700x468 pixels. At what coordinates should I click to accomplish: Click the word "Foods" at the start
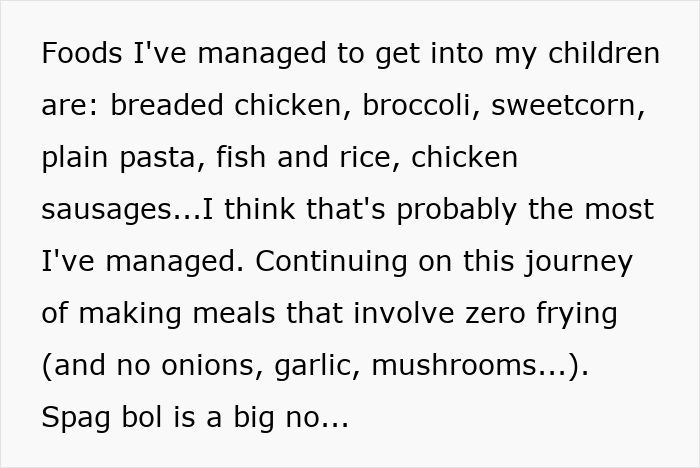(83, 53)
